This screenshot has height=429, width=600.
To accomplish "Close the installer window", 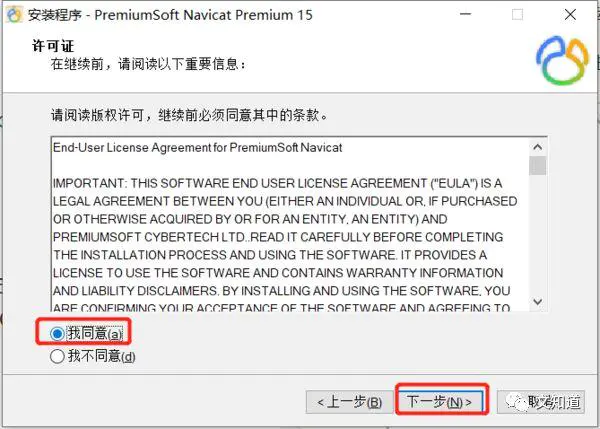I will click(x=570, y=15).
